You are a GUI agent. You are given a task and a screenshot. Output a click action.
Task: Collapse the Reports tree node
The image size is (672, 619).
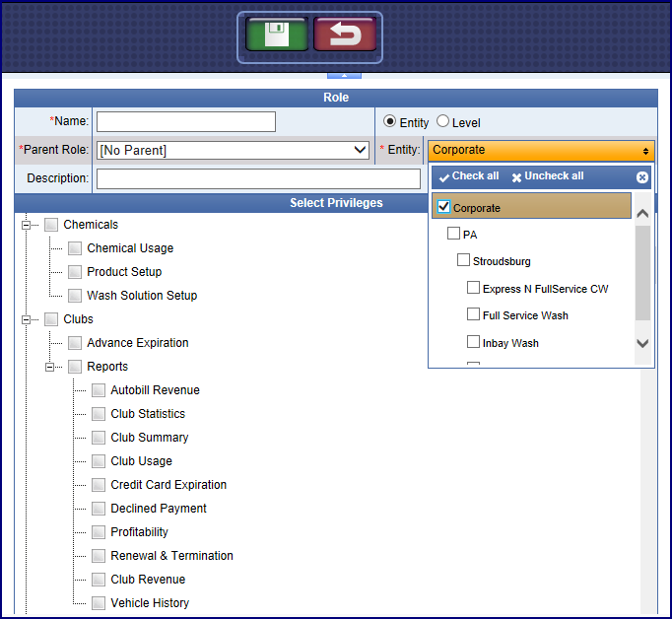pos(51,367)
